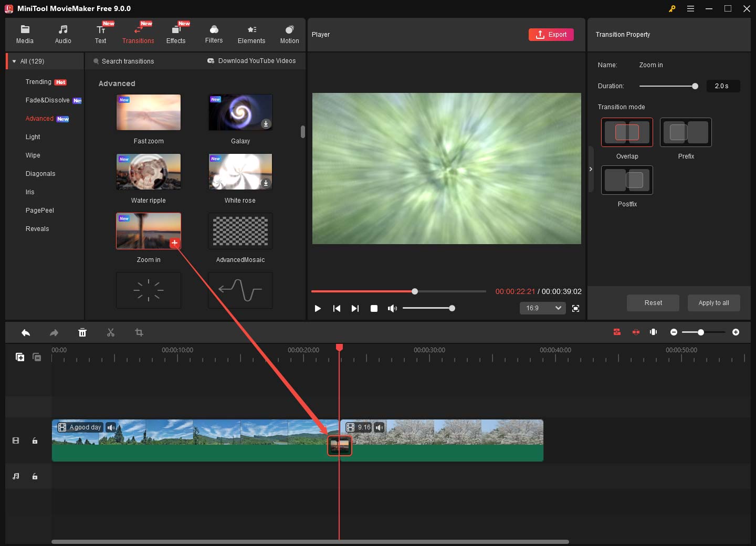Click the Reset button

click(653, 303)
